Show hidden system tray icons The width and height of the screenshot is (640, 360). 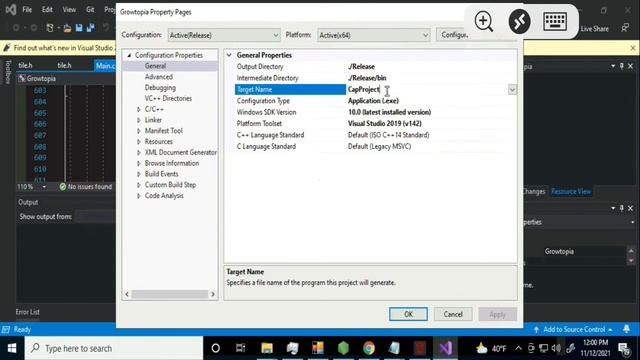(x=518, y=348)
